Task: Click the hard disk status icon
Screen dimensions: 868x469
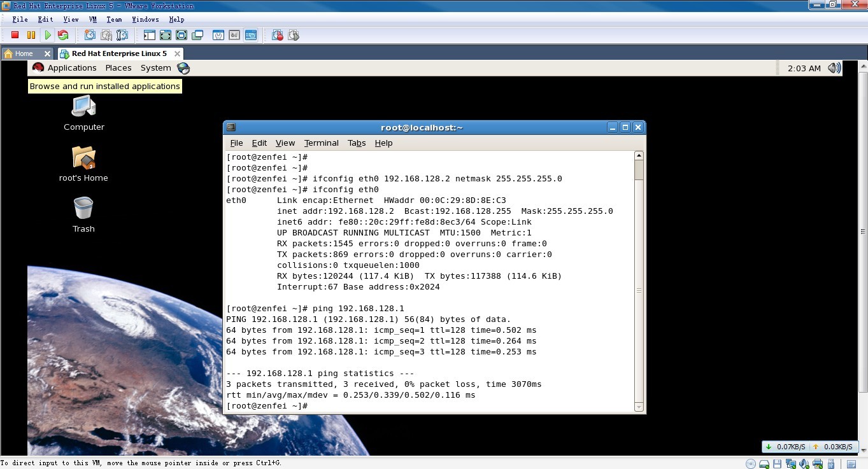Action: pyautogui.click(x=764, y=463)
